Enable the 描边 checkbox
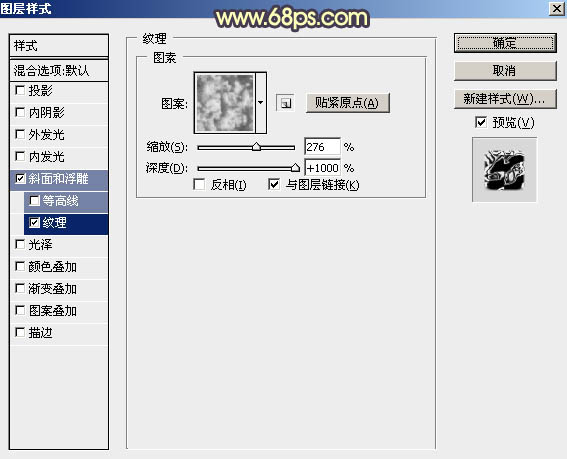This screenshot has height=459, width=567. 20,332
